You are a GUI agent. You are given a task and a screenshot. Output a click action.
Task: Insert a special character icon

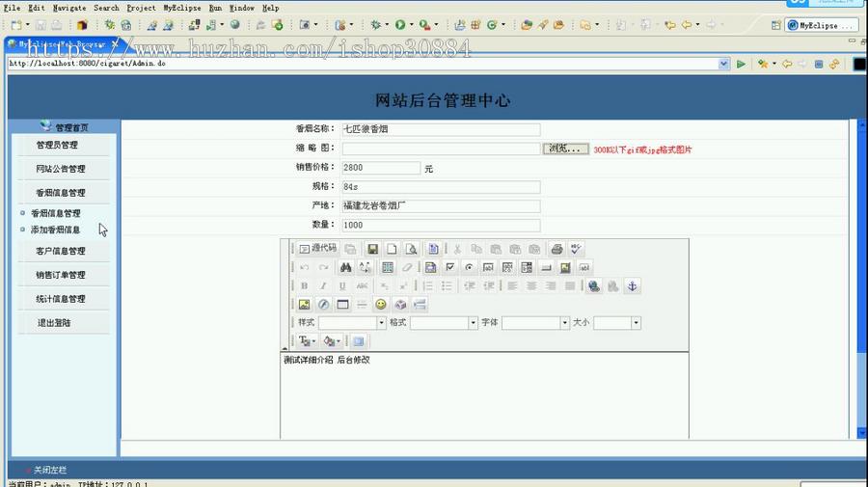click(400, 305)
